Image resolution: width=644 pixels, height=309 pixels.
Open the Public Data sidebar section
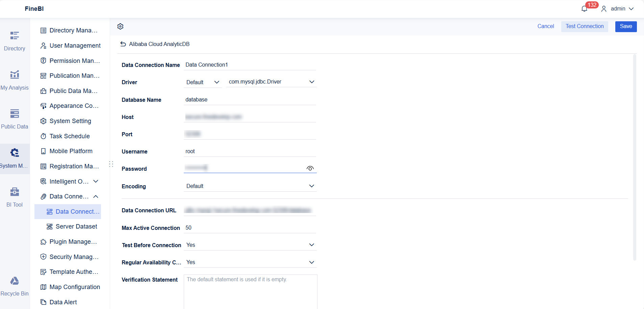(x=15, y=119)
